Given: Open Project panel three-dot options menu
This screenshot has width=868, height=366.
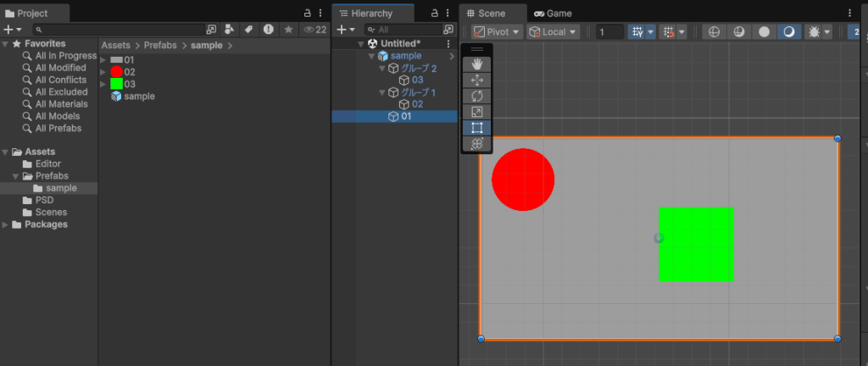Looking at the screenshot, I should pos(320,13).
